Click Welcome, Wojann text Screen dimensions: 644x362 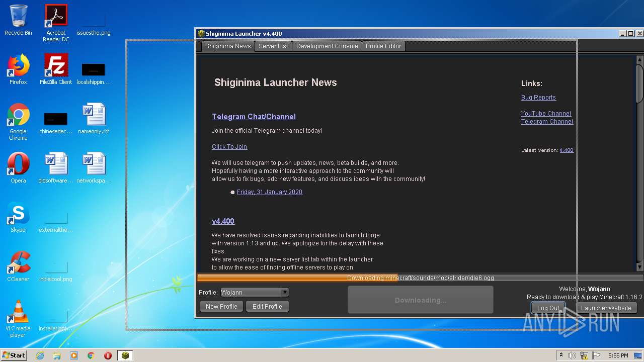(585, 289)
